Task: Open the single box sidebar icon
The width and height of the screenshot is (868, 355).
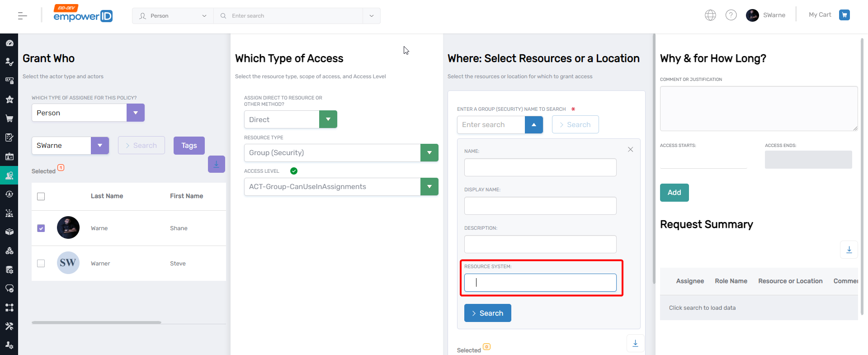Action: point(9,232)
